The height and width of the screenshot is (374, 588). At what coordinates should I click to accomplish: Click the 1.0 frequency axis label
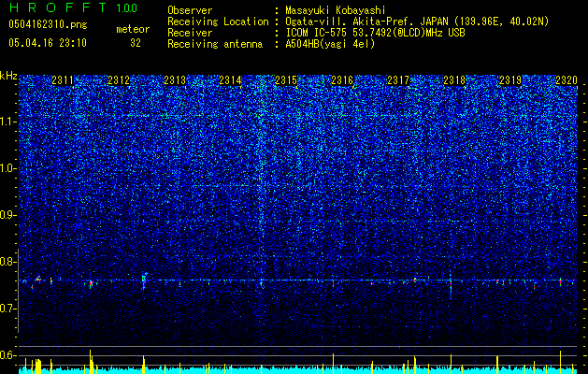pos(7,168)
